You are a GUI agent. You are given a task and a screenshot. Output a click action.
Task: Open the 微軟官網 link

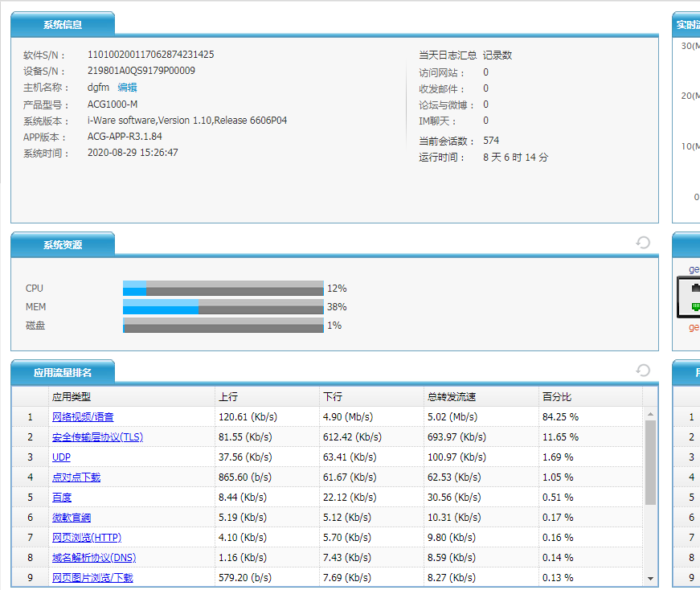72,517
